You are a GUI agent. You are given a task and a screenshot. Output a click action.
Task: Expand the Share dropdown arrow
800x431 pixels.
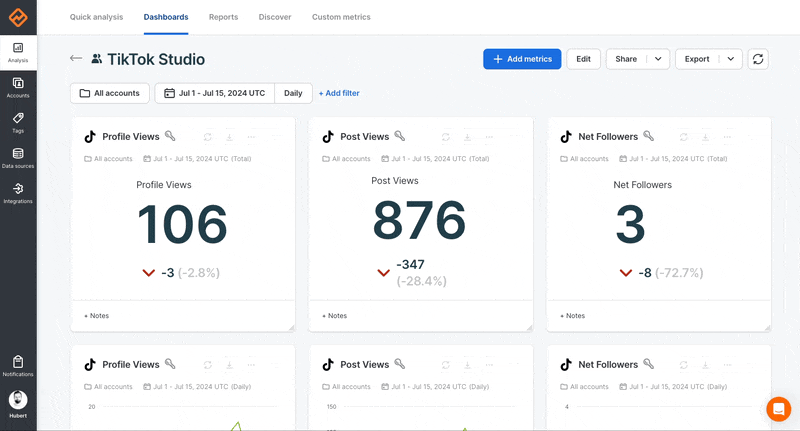point(658,59)
